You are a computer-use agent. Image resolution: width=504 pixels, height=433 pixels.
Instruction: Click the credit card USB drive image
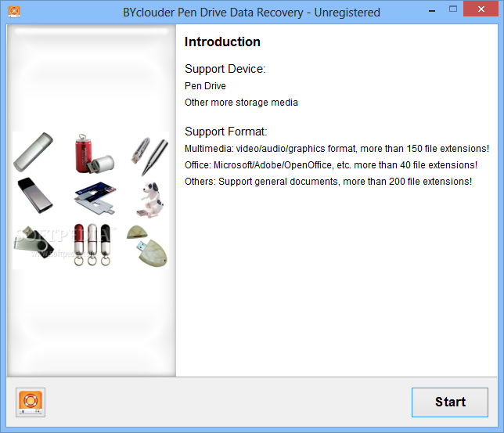[95, 198]
